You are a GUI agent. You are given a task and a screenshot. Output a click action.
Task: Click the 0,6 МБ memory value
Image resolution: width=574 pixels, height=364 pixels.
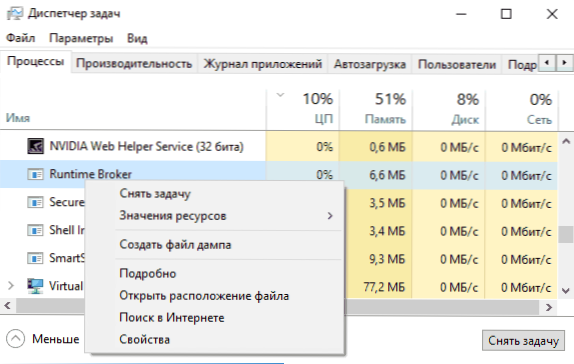pos(387,147)
